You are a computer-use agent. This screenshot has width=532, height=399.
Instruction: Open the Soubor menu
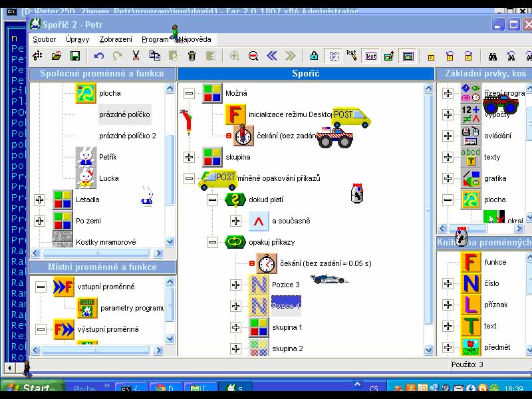(45, 39)
